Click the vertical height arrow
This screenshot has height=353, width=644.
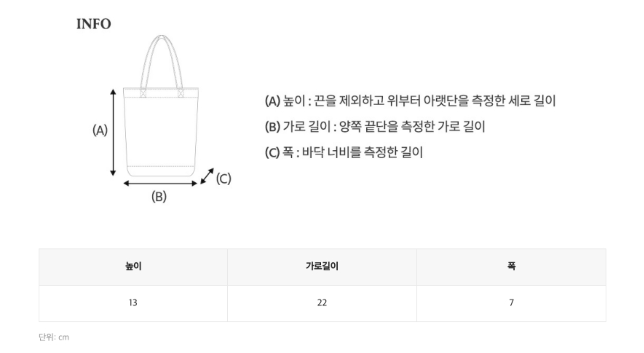[x=113, y=132]
